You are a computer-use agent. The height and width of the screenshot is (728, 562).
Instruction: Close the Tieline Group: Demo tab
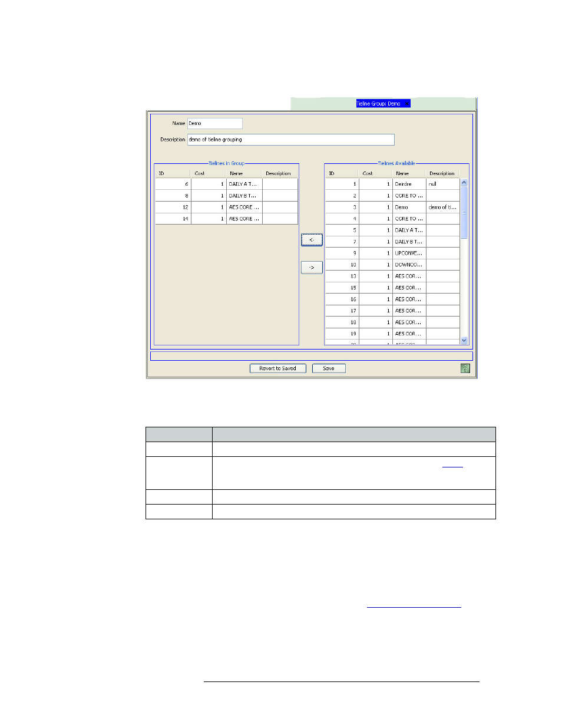(407, 104)
